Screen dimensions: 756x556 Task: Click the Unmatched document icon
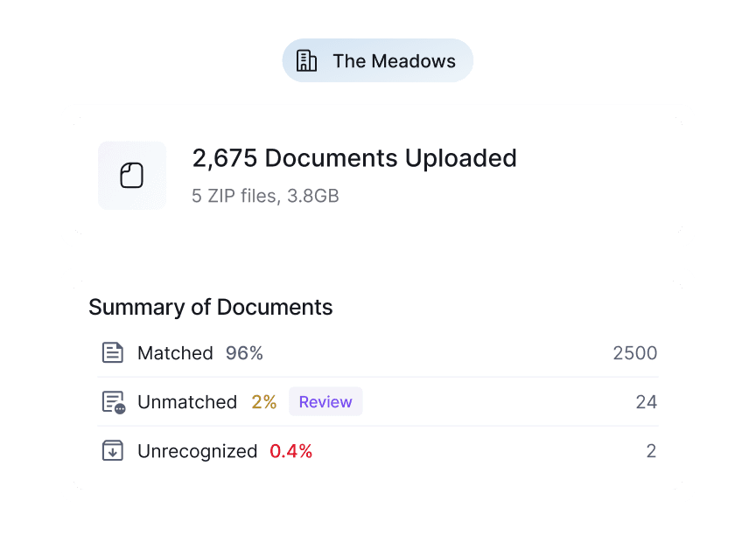[x=114, y=402]
